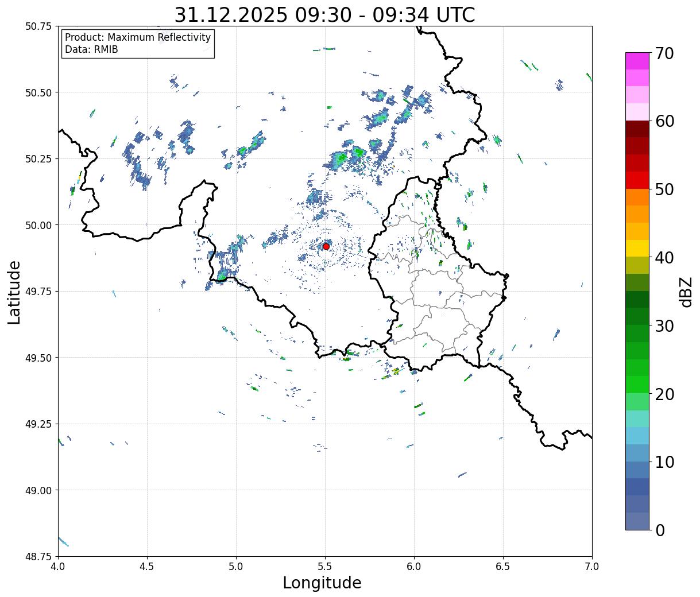700x597 pixels.
Task: Click the 'Latitude' axis label
Action: click(x=14, y=292)
